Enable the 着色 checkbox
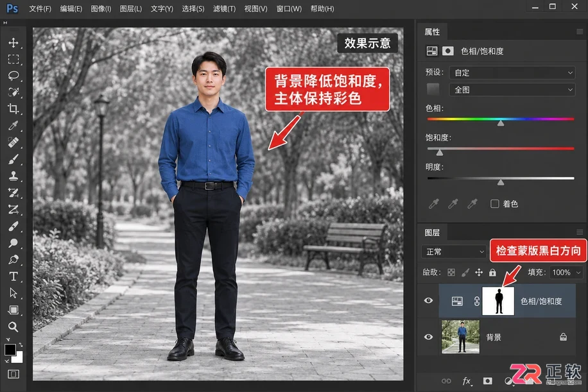The image size is (588, 392). tap(495, 203)
